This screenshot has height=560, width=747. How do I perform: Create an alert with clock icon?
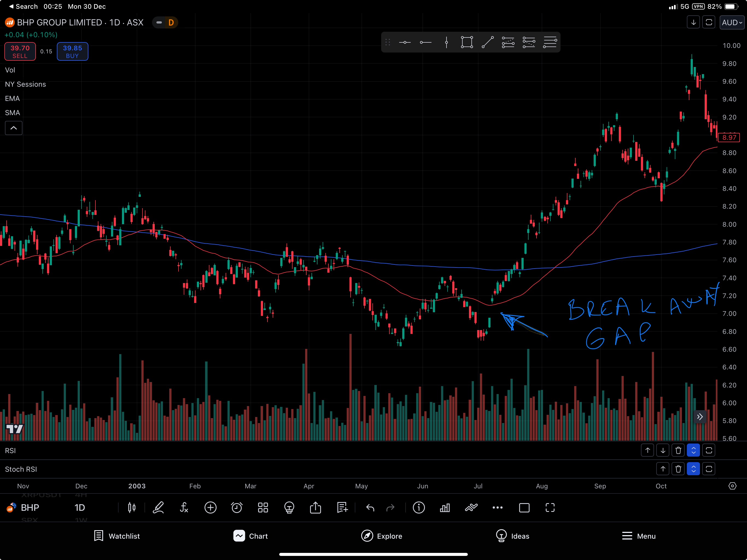tap(237, 507)
